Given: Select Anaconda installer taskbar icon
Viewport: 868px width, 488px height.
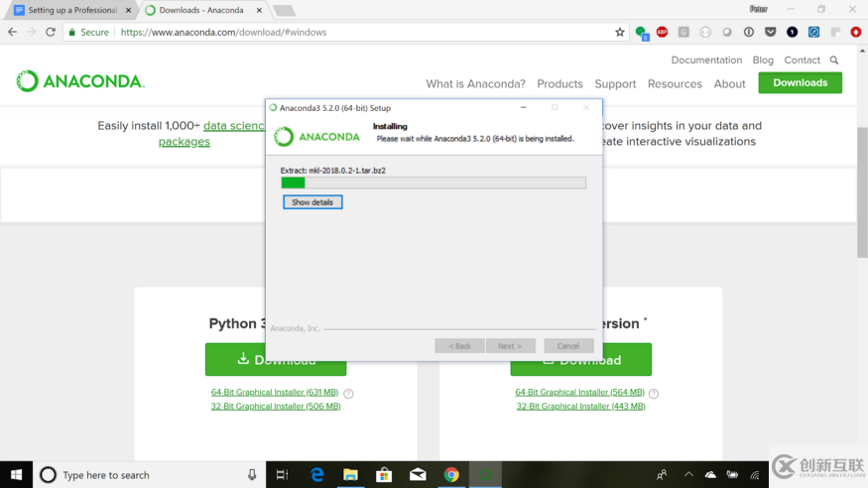Looking at the screenshot, I should pyautogui.click(x=485, y=475).
